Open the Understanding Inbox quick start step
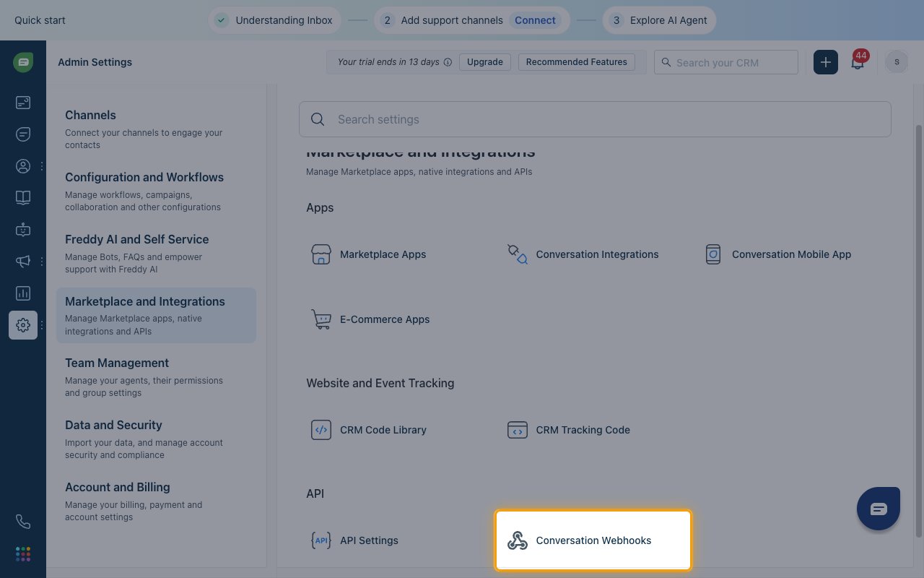 [x=276, y=20]
